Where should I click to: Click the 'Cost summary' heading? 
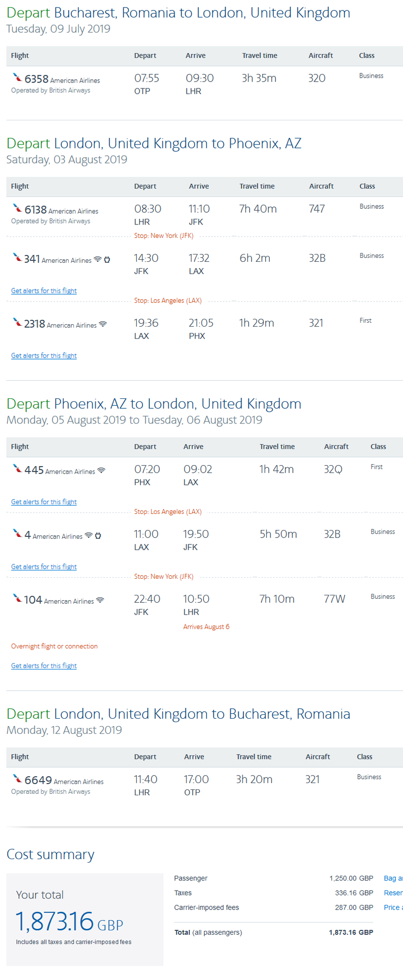[50, 855]
